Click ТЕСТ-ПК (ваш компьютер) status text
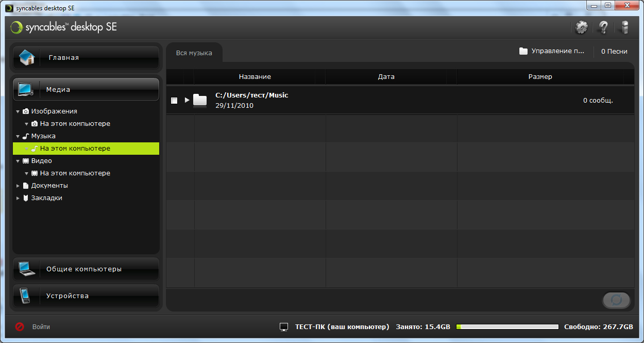 pyautogui.click(x=342, y=327)
